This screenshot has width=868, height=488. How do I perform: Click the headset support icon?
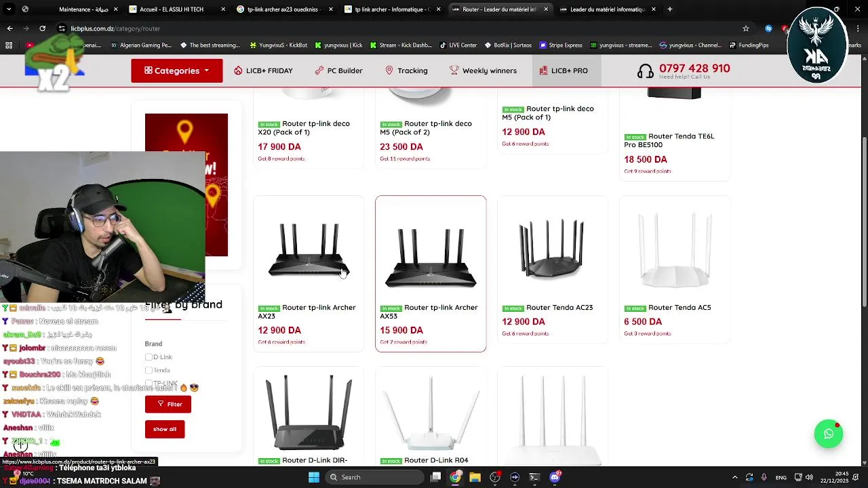646,70
